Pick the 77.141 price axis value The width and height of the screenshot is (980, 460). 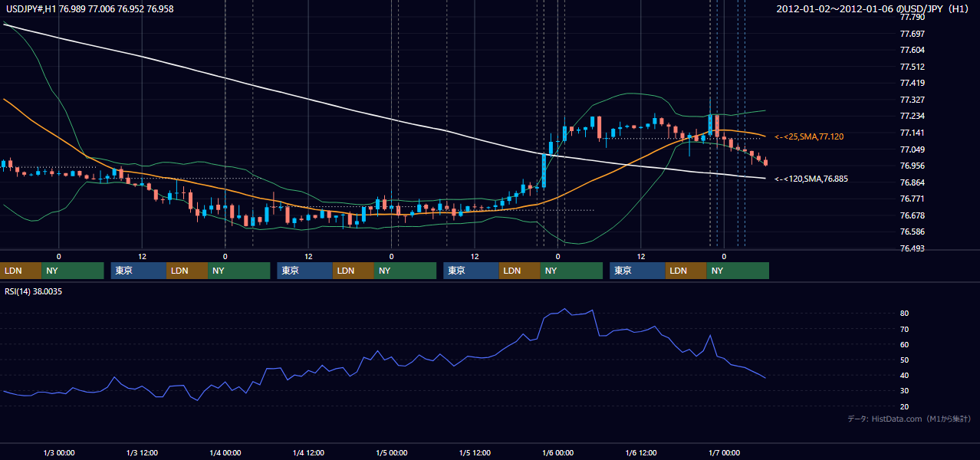click(x=913, y=133)
